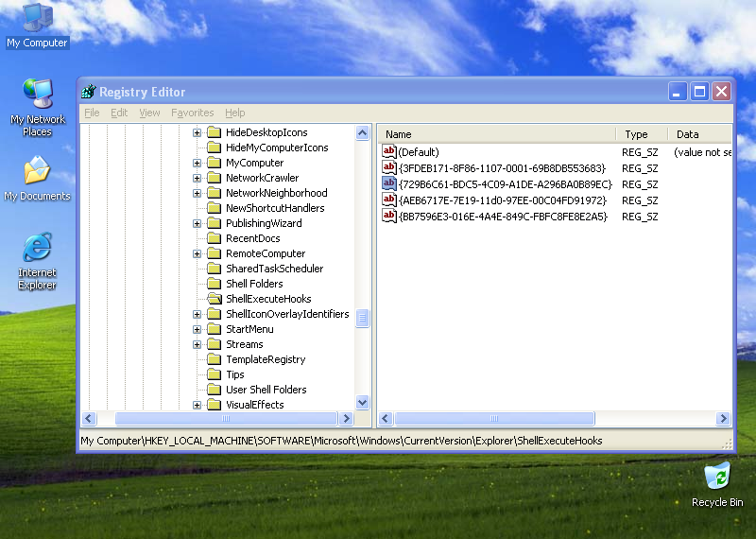756x539 pixels.
Task: Select the VisualEffects tree label
Action: pos(255,405)
